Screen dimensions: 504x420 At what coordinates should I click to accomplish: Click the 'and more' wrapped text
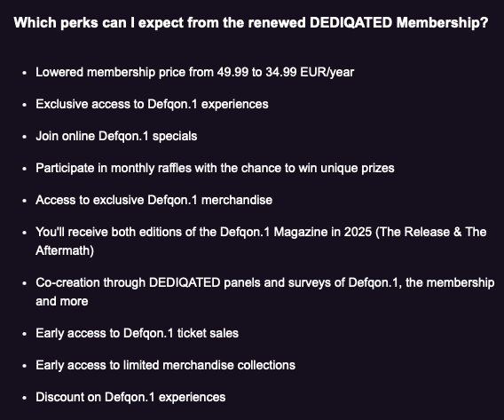pyautogui.click(x=62, y=301)
